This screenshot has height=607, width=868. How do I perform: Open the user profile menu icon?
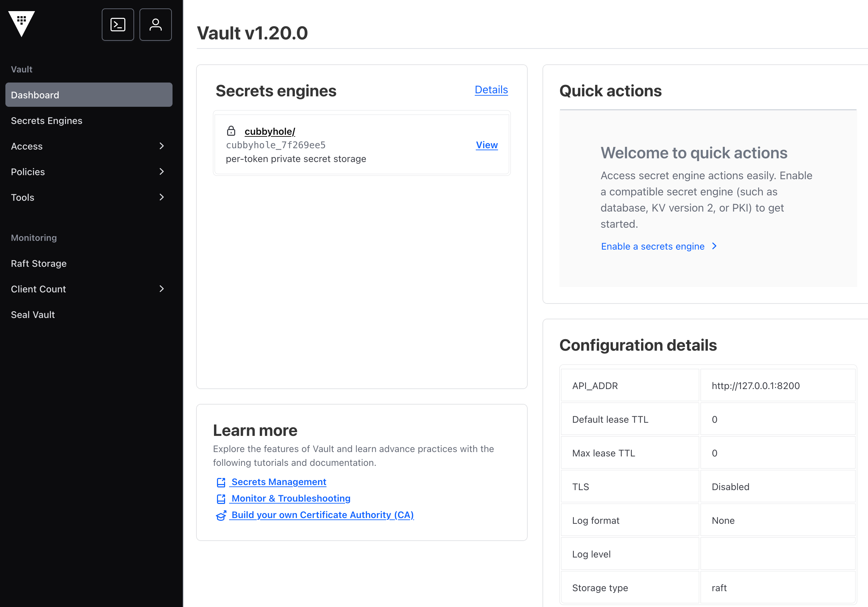(x=155, y=25)
